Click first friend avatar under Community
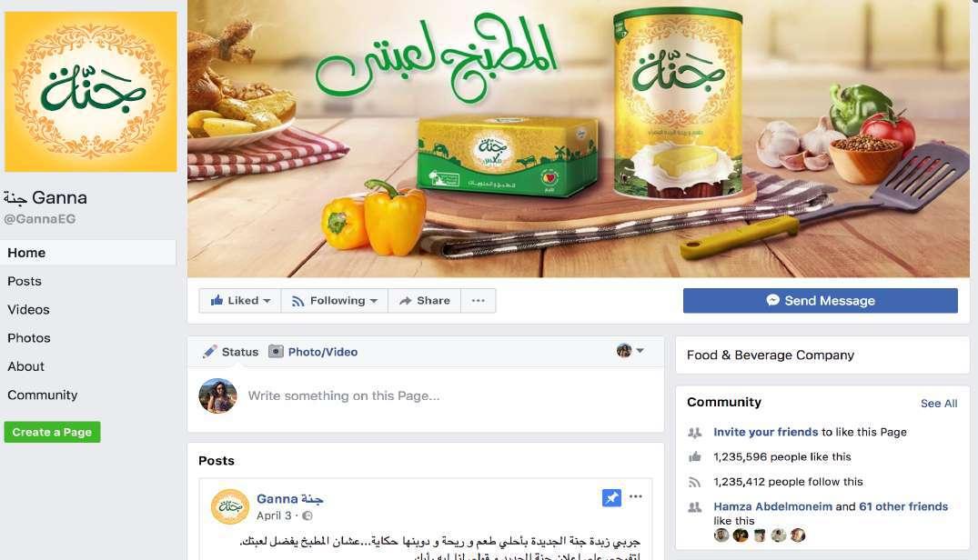 point(721,535)
